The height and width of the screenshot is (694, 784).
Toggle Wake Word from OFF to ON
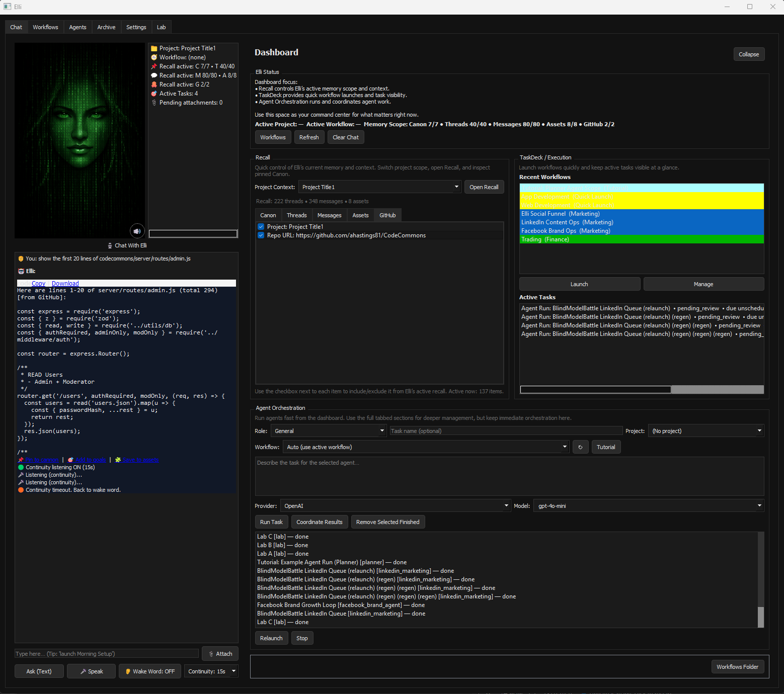(149, 671)
